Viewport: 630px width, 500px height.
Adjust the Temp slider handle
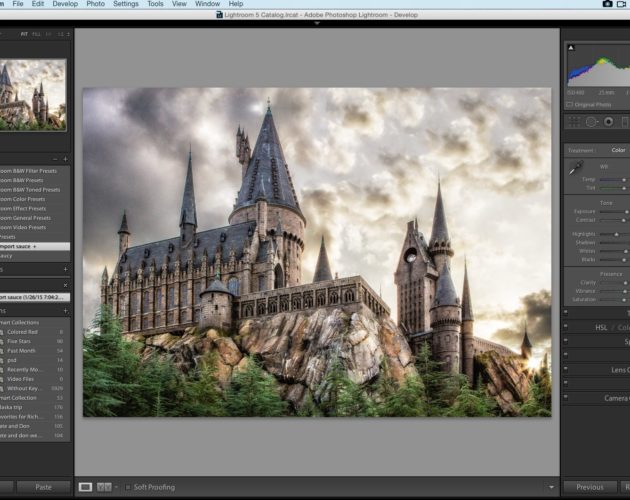(x=624, y=180)
